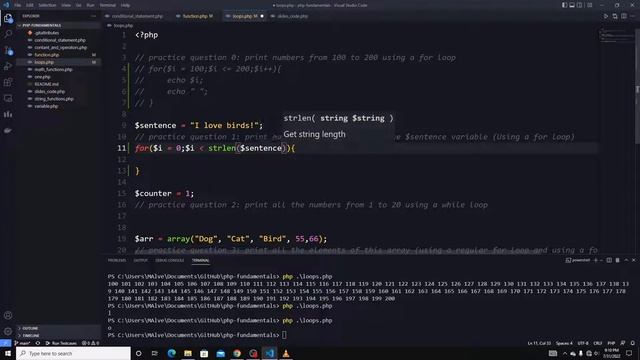Open the Accounts icon at bottom of activity bar
Screen dimensions: 640x360
pos(8,315)
